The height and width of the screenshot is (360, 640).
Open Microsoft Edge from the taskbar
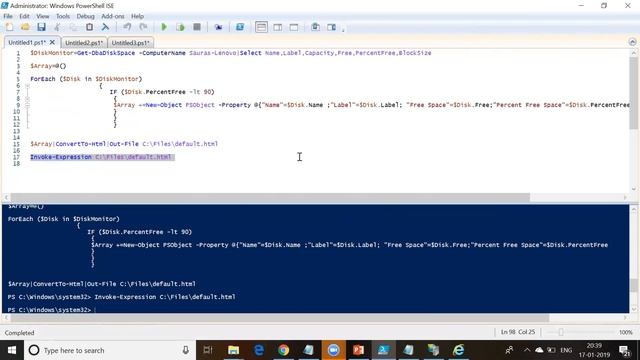pos(259,350)
